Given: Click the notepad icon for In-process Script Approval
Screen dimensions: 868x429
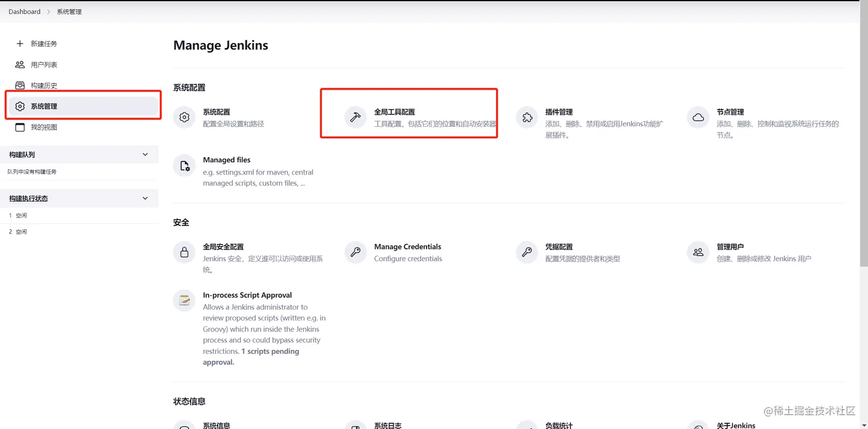Looking at the screenshot, I should [x=184, y=301].
